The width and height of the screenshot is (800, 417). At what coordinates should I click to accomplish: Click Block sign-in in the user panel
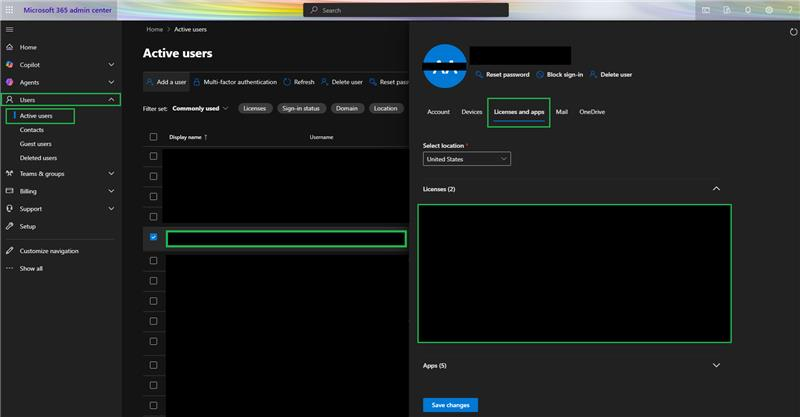click(x=560, y=75)
